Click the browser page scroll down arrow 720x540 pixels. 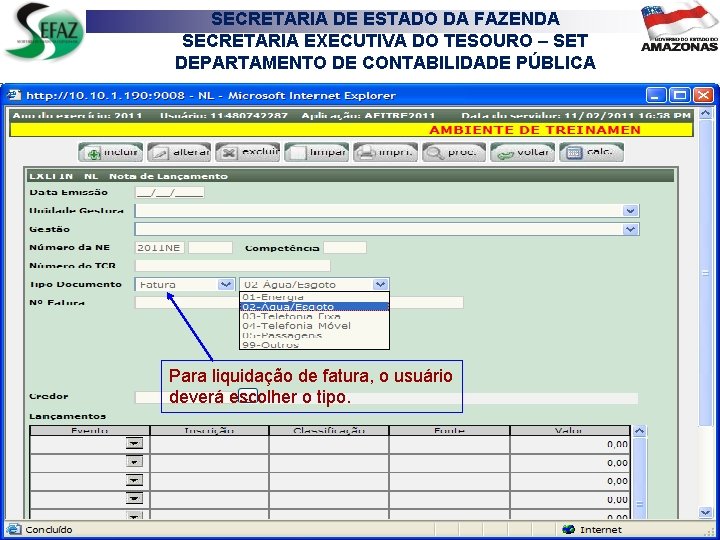(x=706, y=512)
